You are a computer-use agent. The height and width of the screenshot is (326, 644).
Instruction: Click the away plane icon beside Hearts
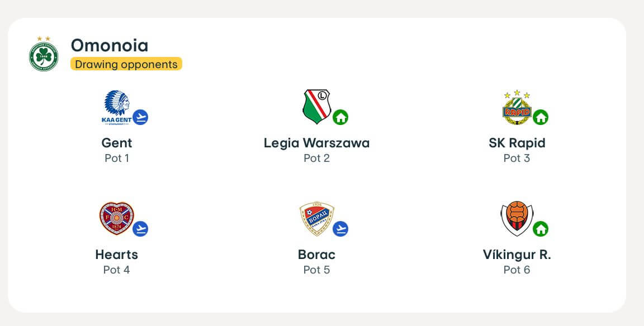[140, 229]
